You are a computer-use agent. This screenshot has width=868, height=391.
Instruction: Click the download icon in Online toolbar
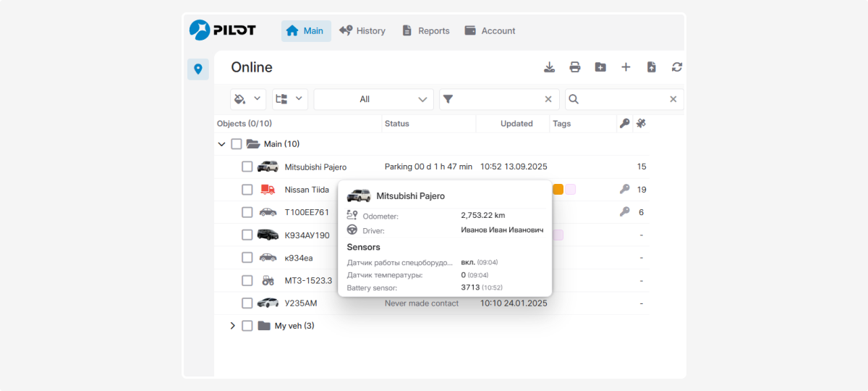click(550, 67)
